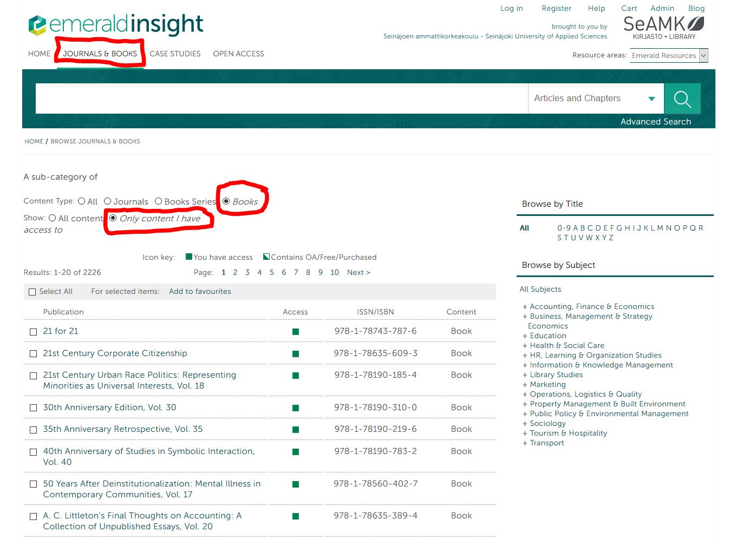Open the OPEN ACCESS tab

click(238, 54)
